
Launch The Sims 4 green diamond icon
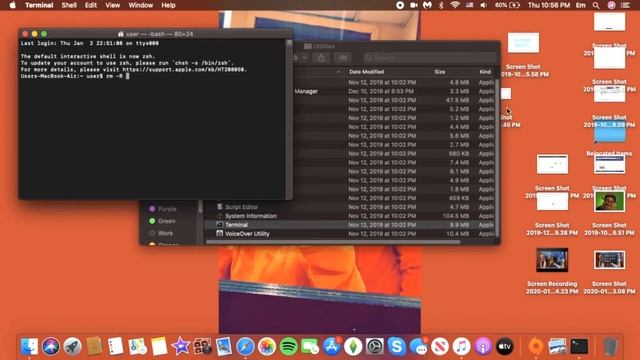(x=353, y=347)
